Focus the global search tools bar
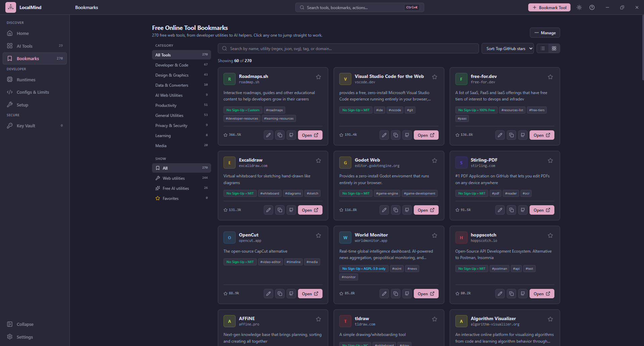 [x=359, y=7]
